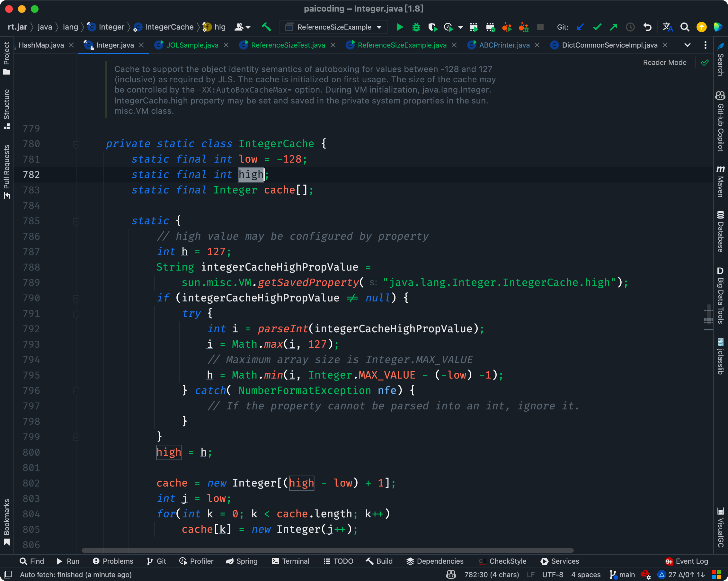Viewport: 728px width, 581px height.
Task: Run the ReferenceSizeExample configuration
Action: point(399,27)
